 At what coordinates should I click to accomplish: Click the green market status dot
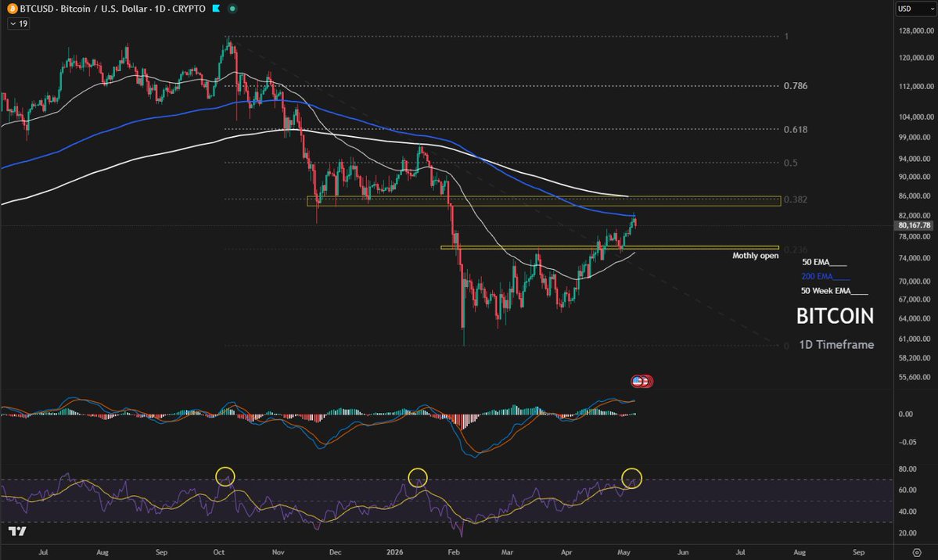[232, 9]
